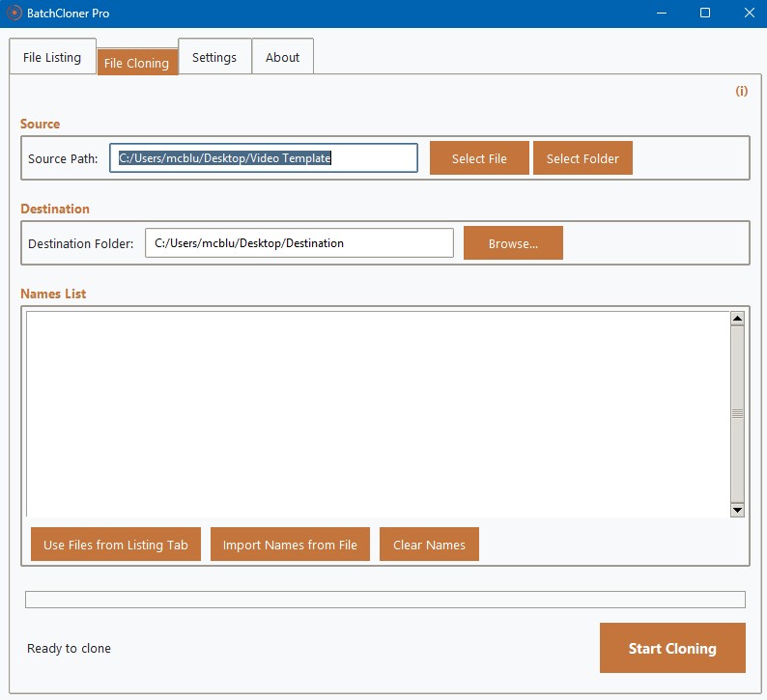Switch to the File Listing tab
The height and width of the screenshot is (700, 767).
52,57
